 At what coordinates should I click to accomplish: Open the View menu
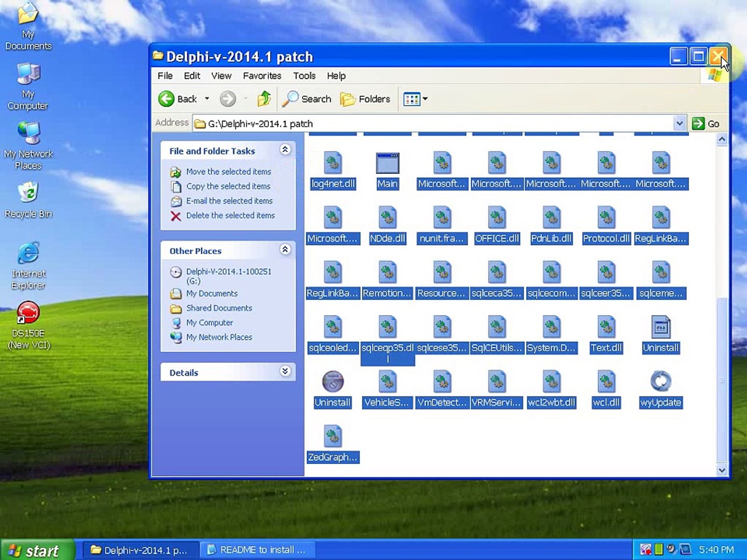click(221, 76)
